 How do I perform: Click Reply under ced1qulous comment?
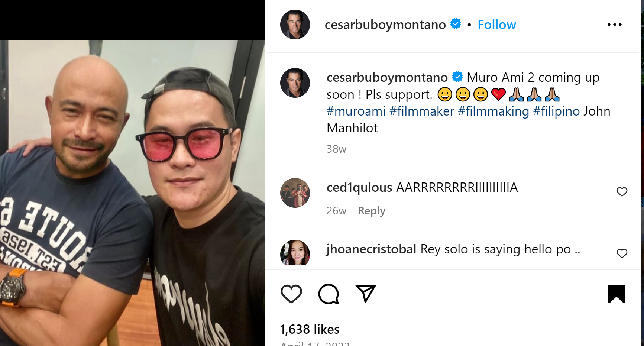(371, 210)
